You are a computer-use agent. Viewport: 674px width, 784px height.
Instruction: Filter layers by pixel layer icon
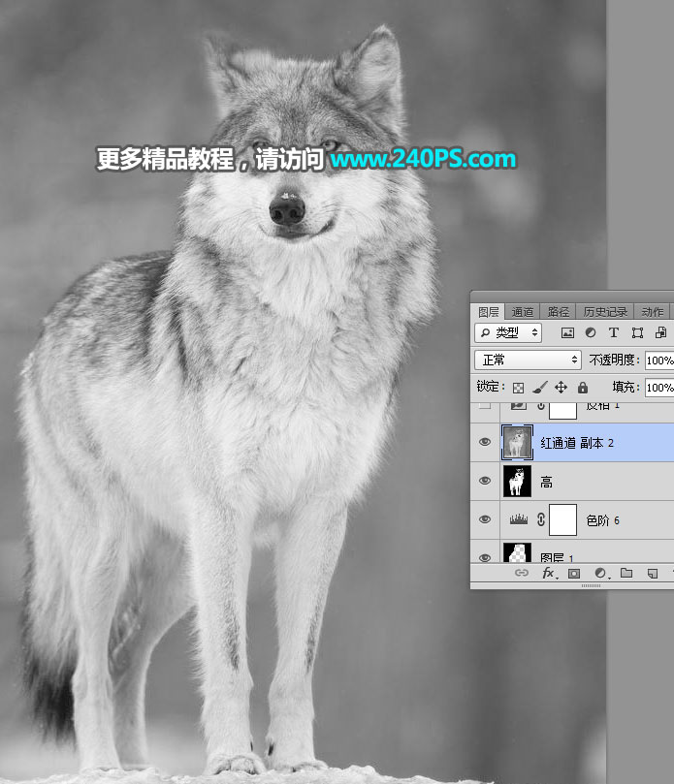click(568, 333)
